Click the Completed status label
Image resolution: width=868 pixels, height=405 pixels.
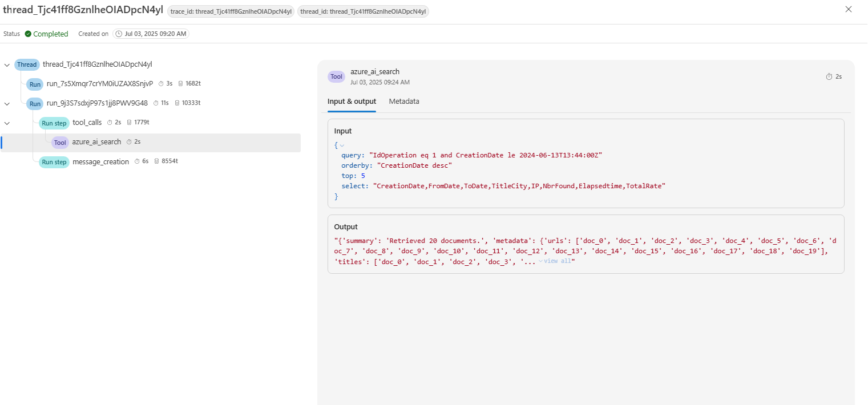[x=51, y=34]
